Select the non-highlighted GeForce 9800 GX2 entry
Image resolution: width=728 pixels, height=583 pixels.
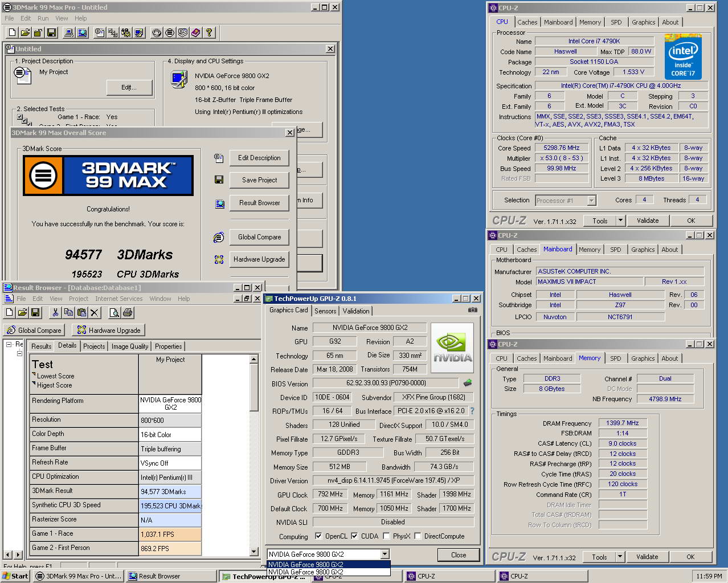[329, 572]
